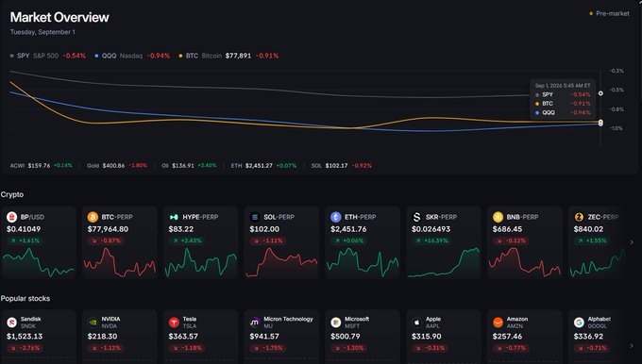Viewport: 642px width, 364px height.
Task: Click the Alphabet Google logo icon
Action: (x=579, y=323)
